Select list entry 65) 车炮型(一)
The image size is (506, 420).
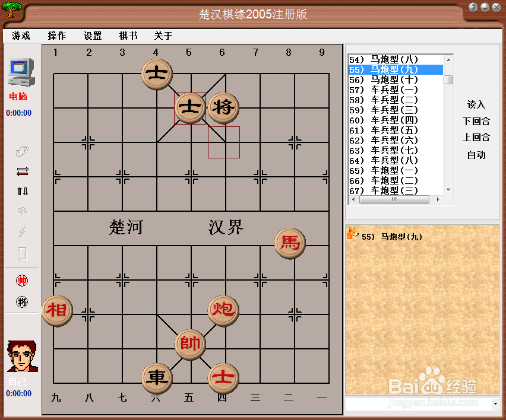[x=396, y=170]
